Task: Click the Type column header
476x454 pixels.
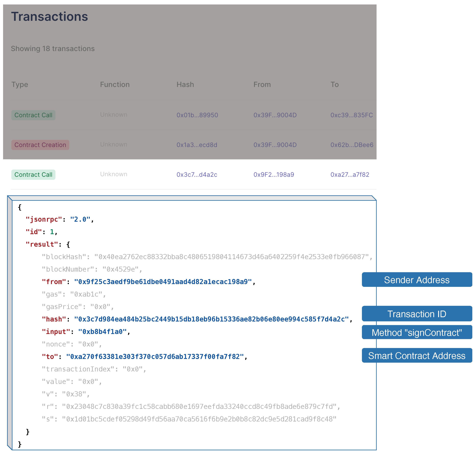Action: (20, 84)
